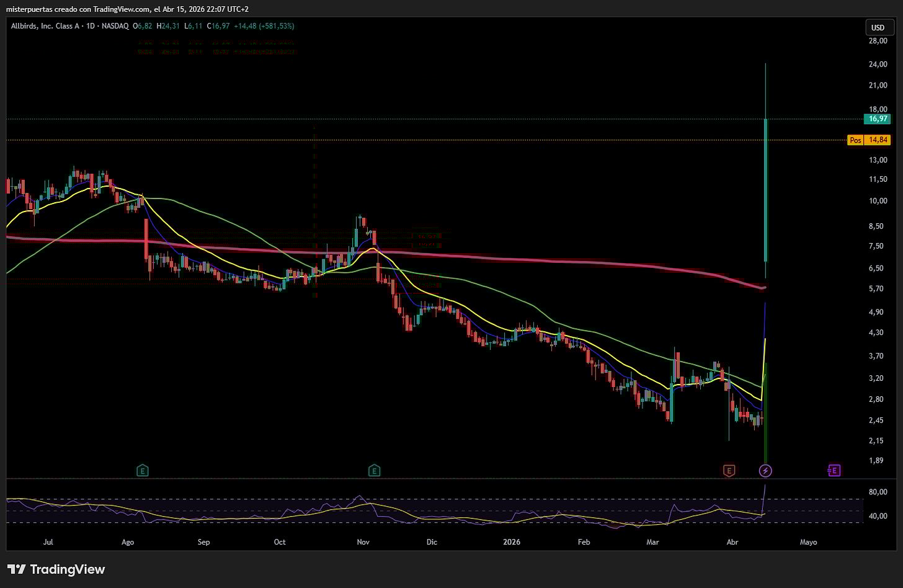The height and width of the screenshot is (588, 903).
Task: Click the 13,00 price axis label
Action: pyautogui.click(x=878, y=160)
